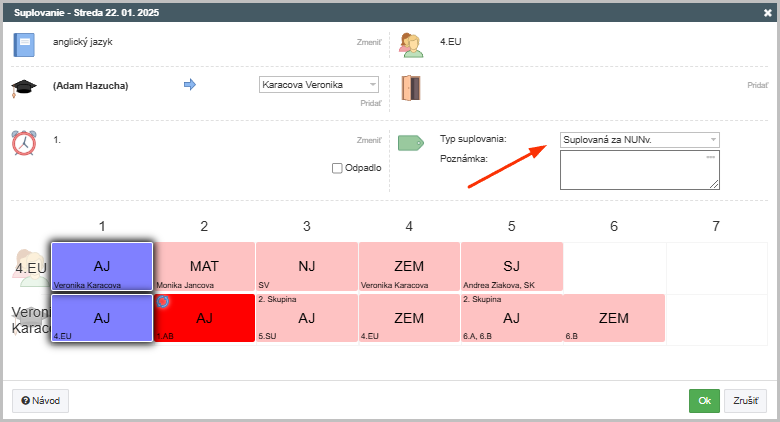The image size is (780, 422).
Task: Click Pridať link in the classroom row
Action: (758, 85)
